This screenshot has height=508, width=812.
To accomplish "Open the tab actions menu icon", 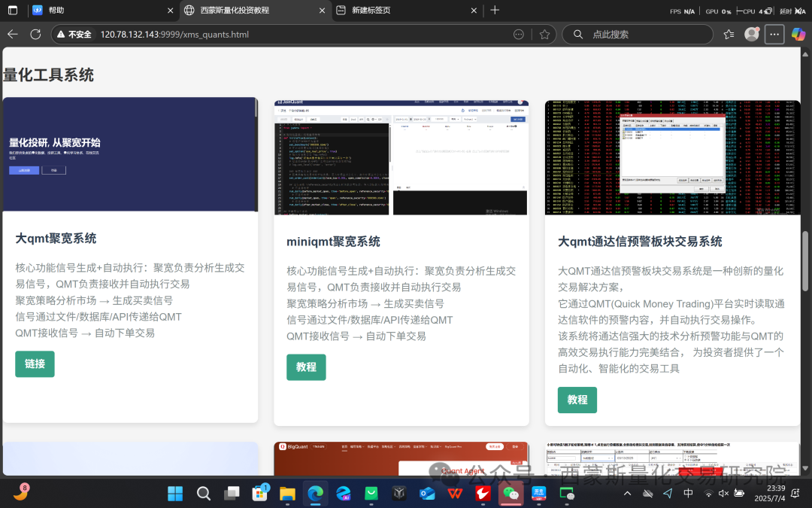I will pos(13,11).
